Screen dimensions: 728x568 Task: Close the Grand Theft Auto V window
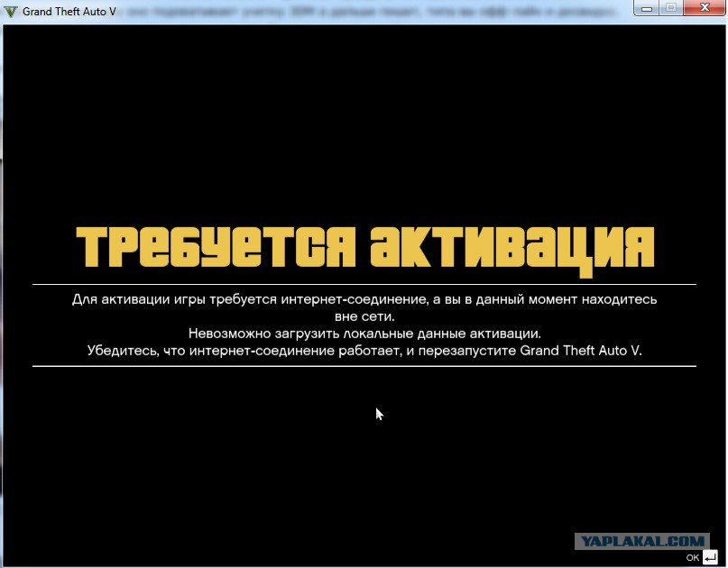click(705, 8)
